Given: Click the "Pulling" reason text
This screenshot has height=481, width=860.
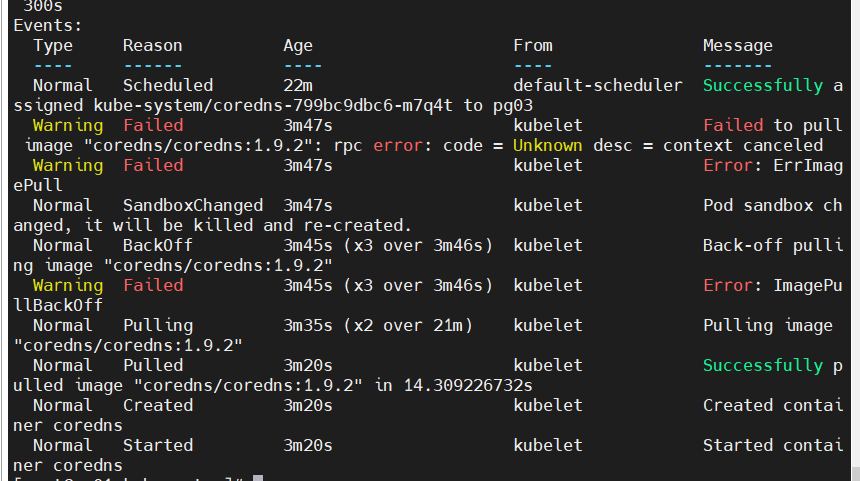Looking at the screenshot, I should 158,325.
